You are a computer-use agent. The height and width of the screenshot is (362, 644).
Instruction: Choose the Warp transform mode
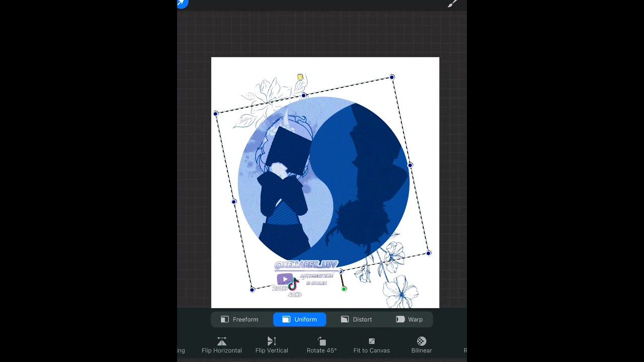click(409, 319)
